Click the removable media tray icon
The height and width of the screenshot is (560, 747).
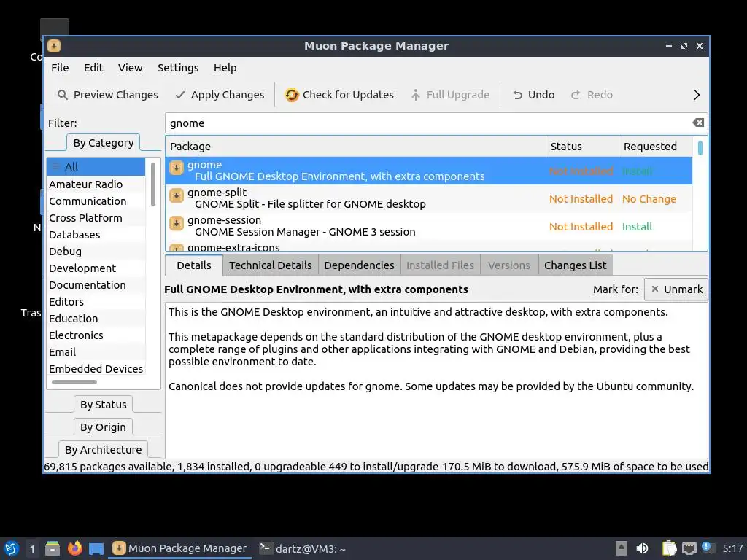tap(621, 548)
